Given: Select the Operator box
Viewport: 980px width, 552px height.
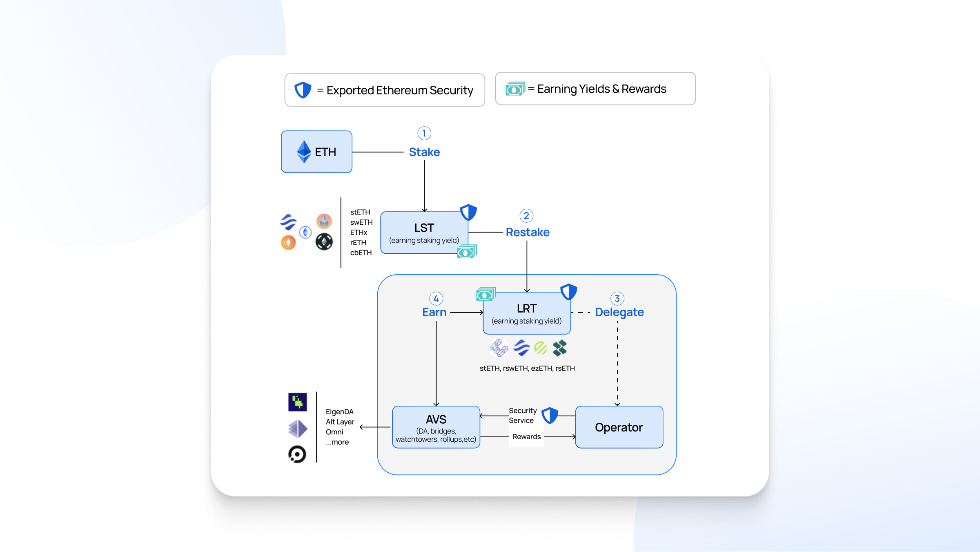Looking at the screenshot, I should tap(619, 427).
